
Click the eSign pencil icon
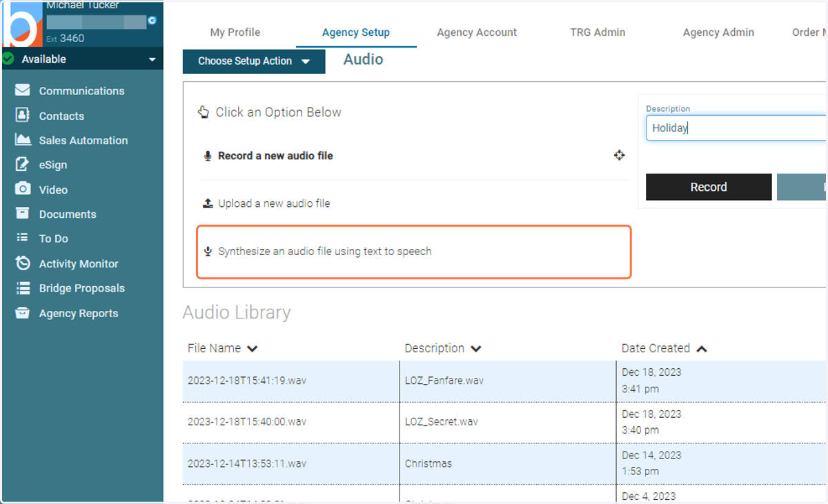[23, 165]
